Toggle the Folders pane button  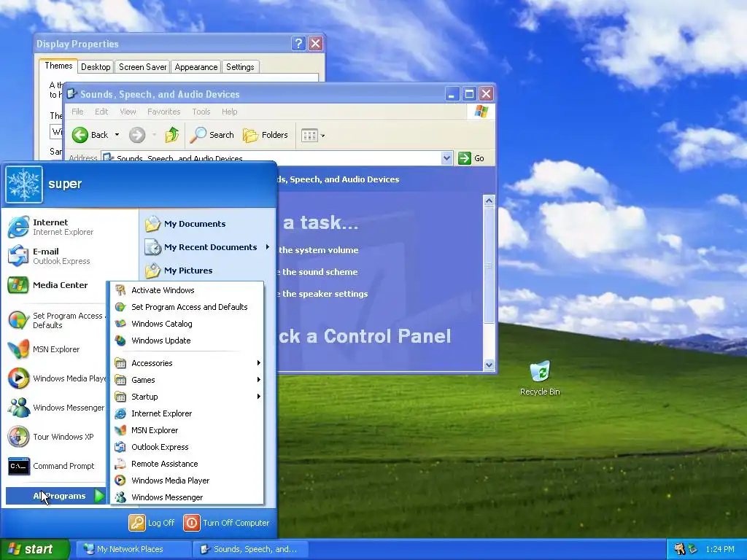coord(266,135)
